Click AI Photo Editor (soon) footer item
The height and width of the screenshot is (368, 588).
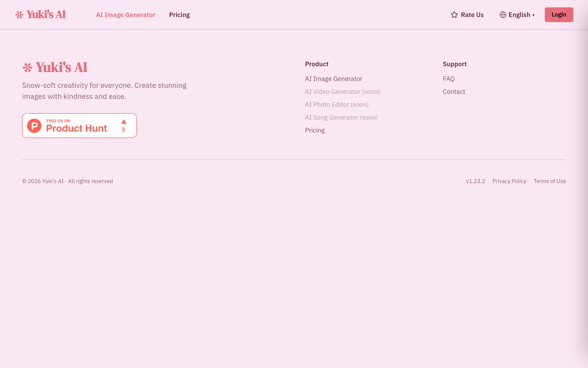[337, 105]
